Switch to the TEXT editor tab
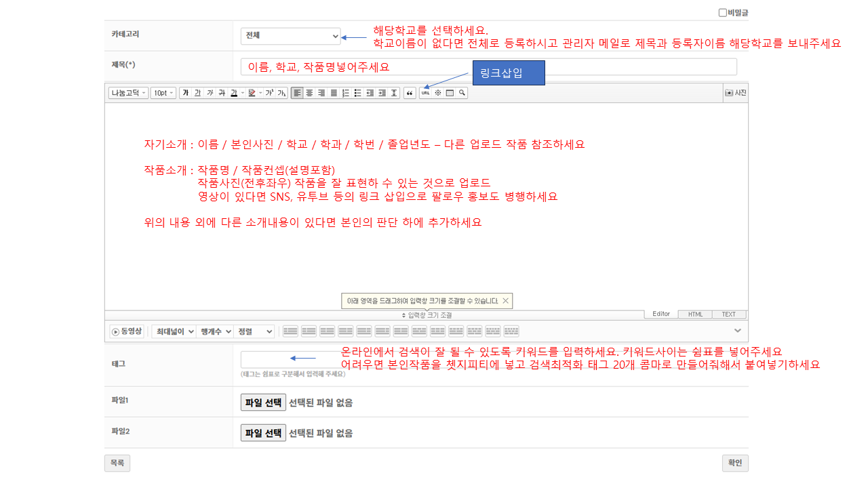Image resolution: width=868 pixels, height=488 pixels. 728,314
